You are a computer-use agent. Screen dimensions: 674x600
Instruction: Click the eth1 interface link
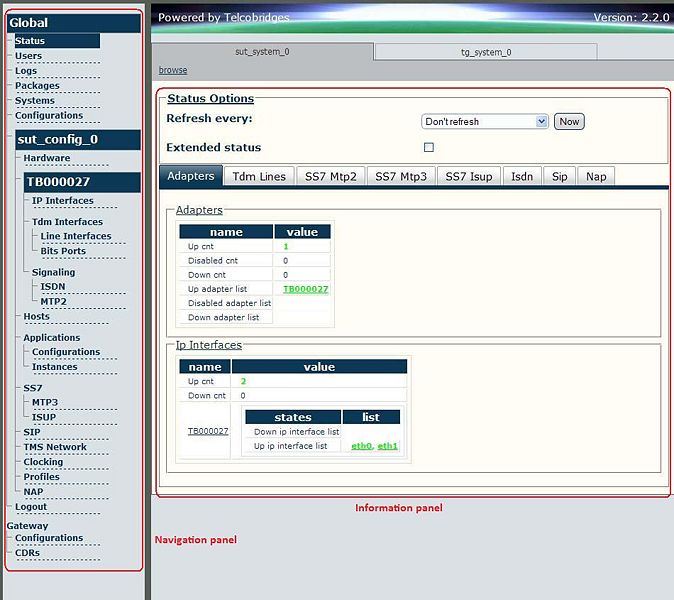387,446
